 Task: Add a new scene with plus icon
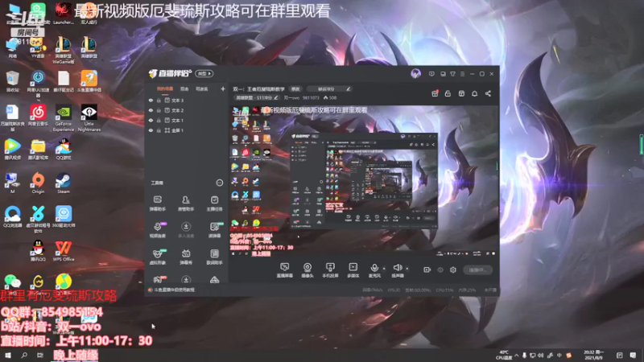click(223, 88)
